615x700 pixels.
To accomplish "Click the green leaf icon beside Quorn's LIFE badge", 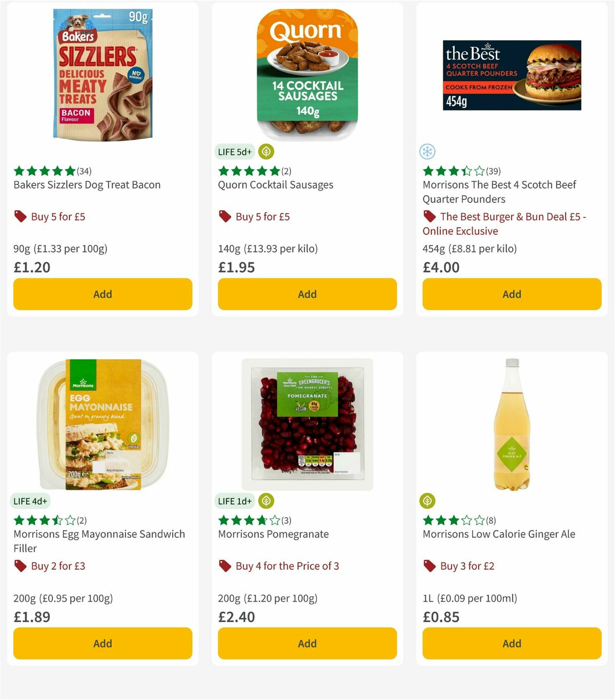I will (266, 152).
